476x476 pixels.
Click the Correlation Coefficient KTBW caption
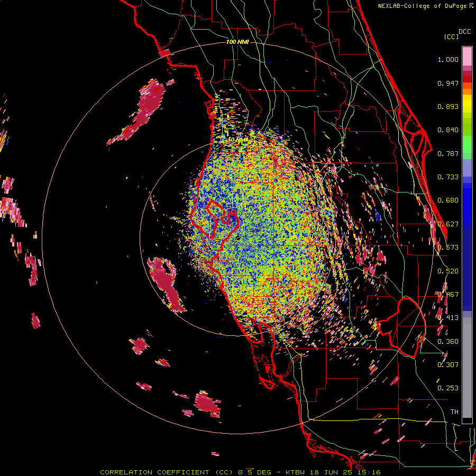pos(240,472)
